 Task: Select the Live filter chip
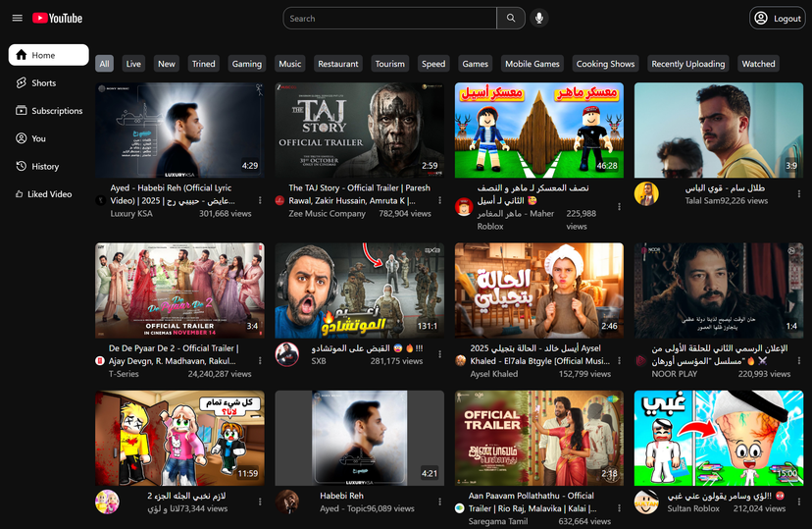tap(133, 64)
